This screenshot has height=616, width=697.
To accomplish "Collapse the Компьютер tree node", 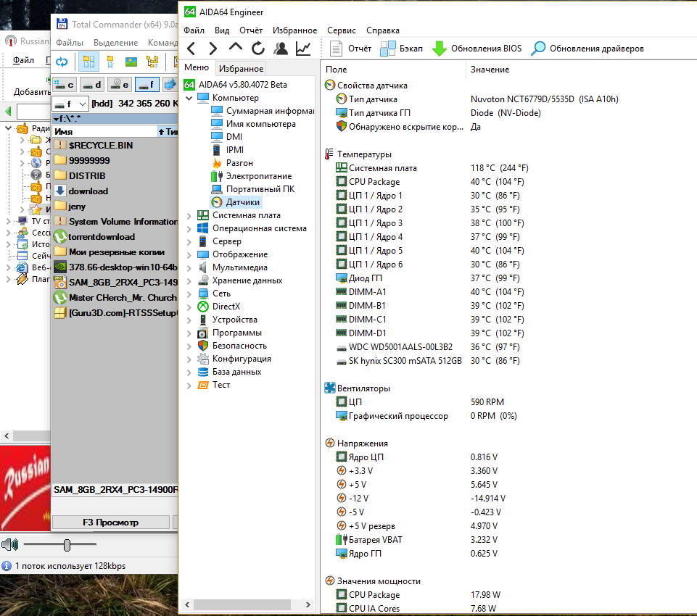I will click(189, 98).
